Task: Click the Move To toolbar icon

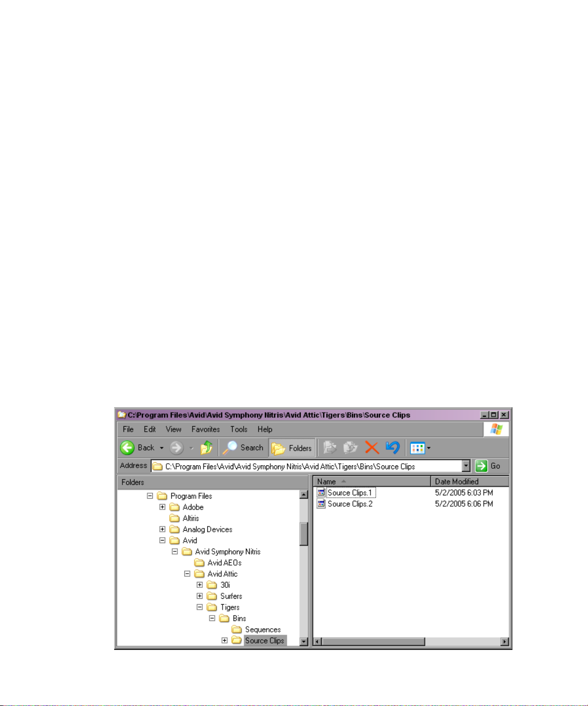Action: pyautogui.click(x=330, y=447)
